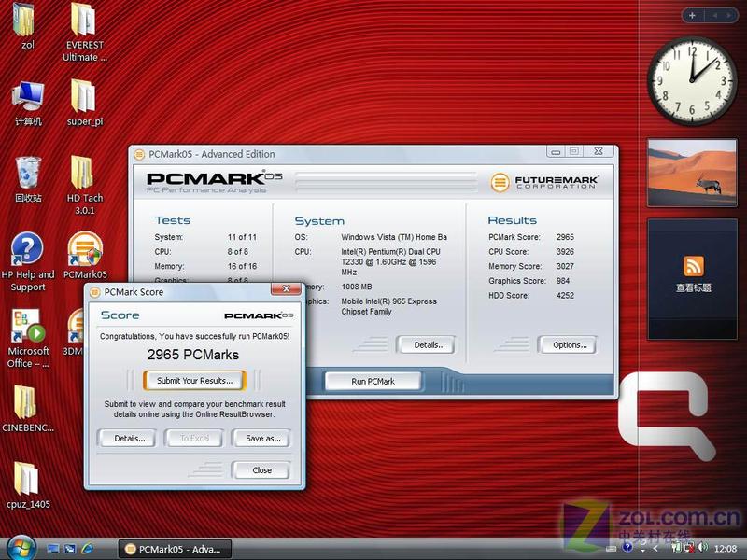747x560 pixels.
Task: Click the tray volume speaker icon
Action: [x=703, y=548]
